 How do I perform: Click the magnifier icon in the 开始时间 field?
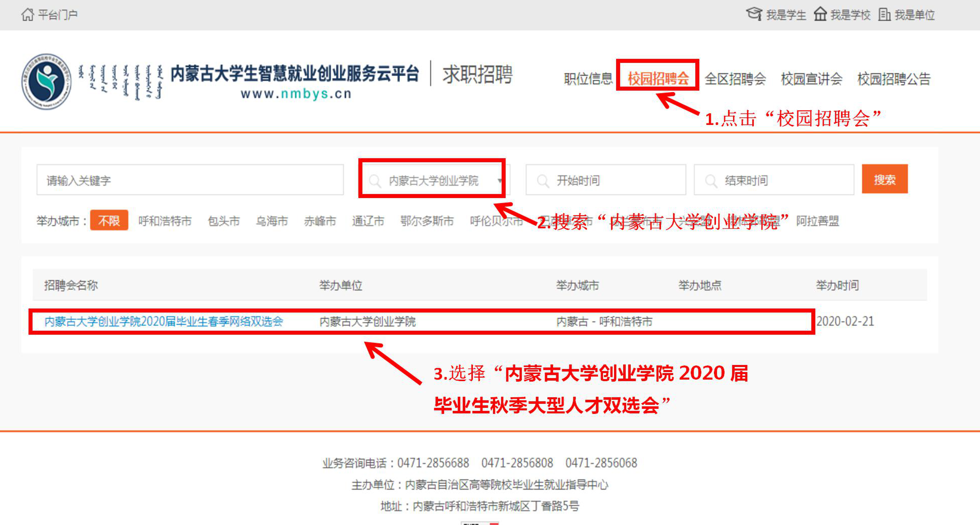(543, 181)
